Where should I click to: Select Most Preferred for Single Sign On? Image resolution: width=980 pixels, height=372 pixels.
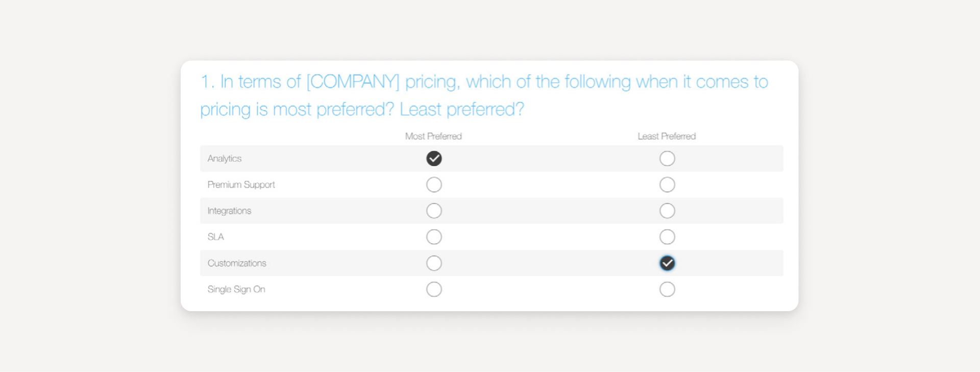[434, 289]
